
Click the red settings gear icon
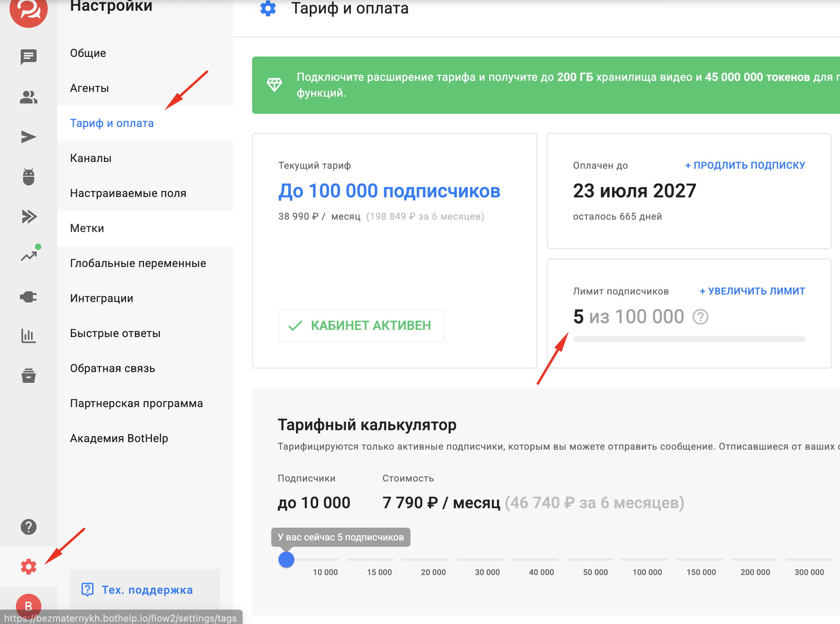pyautogui.click(x=28, y=566)
